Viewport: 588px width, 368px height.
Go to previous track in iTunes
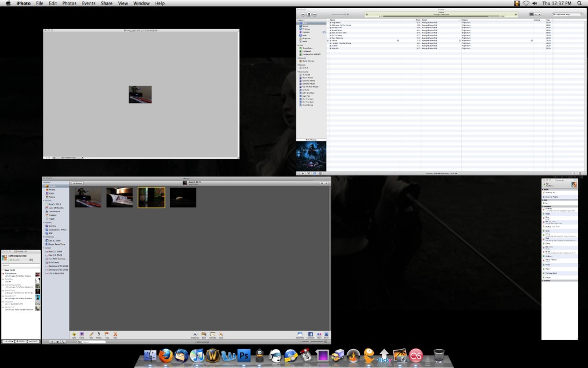coord(303,14)
